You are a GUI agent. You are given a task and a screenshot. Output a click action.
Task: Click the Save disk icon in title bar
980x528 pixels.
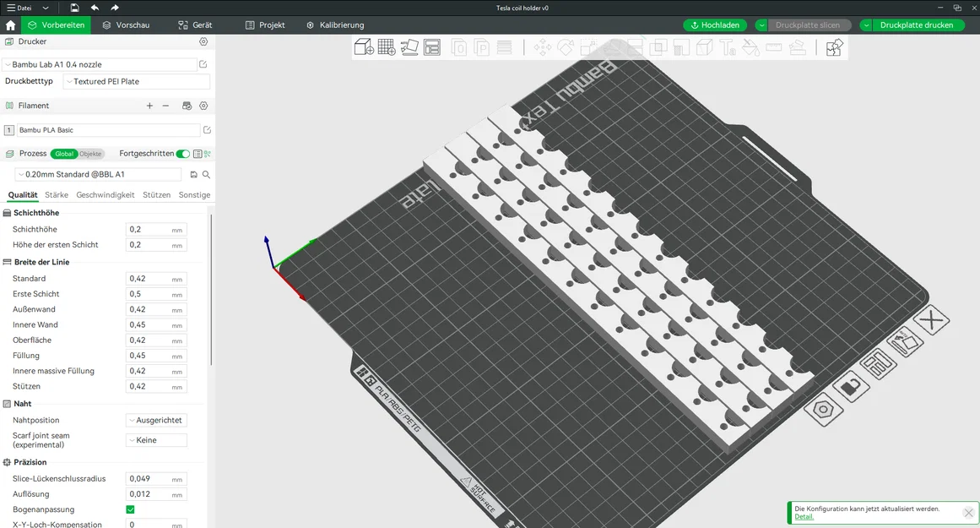point(74,8)
